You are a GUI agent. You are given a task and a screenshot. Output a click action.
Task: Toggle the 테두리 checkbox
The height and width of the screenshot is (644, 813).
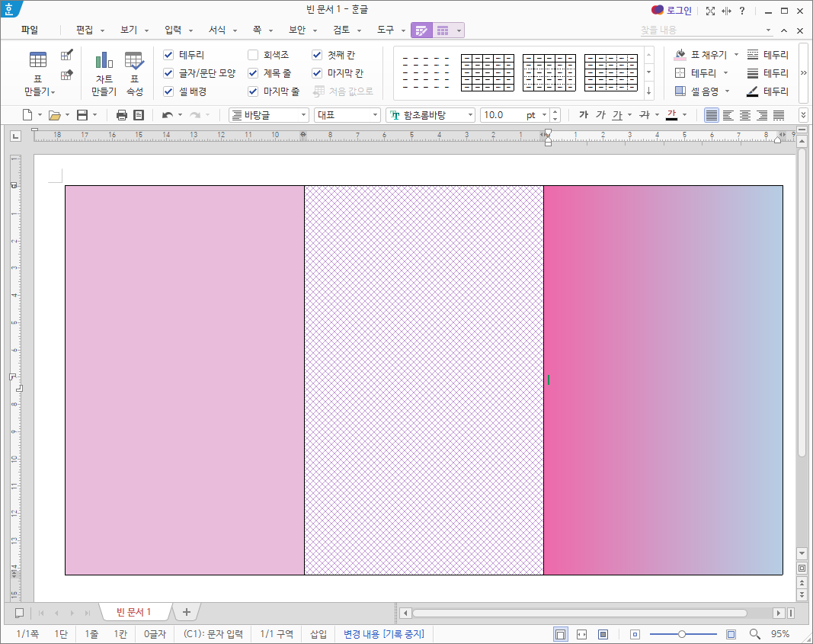tap(168, 55)
